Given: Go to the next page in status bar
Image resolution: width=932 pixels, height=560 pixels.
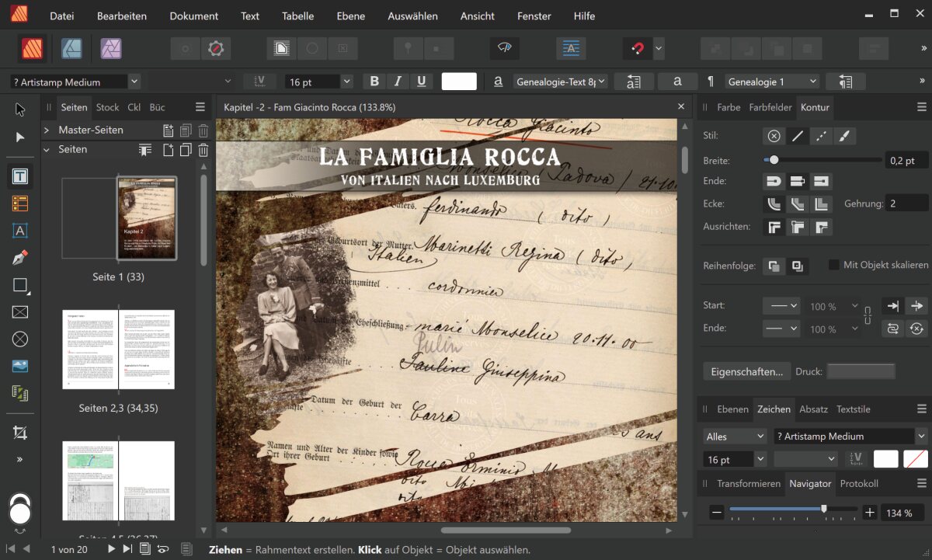Looking at the screenshot, I should 111,549.
